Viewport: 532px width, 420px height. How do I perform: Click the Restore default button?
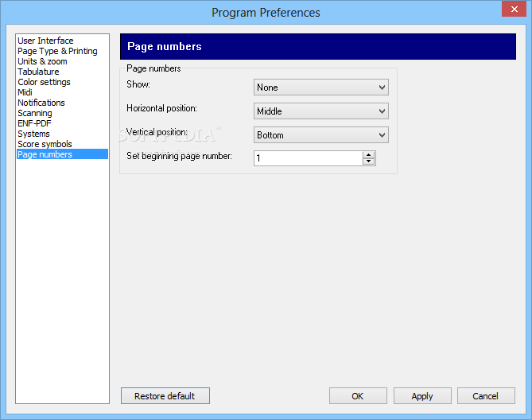click(165, 396)
